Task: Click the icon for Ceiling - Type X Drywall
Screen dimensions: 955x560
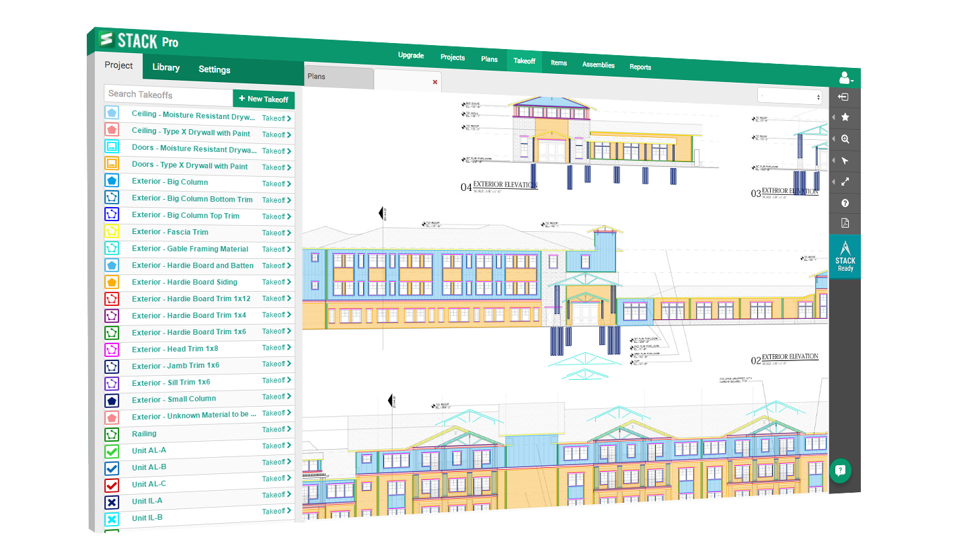Action: (112, 129)
